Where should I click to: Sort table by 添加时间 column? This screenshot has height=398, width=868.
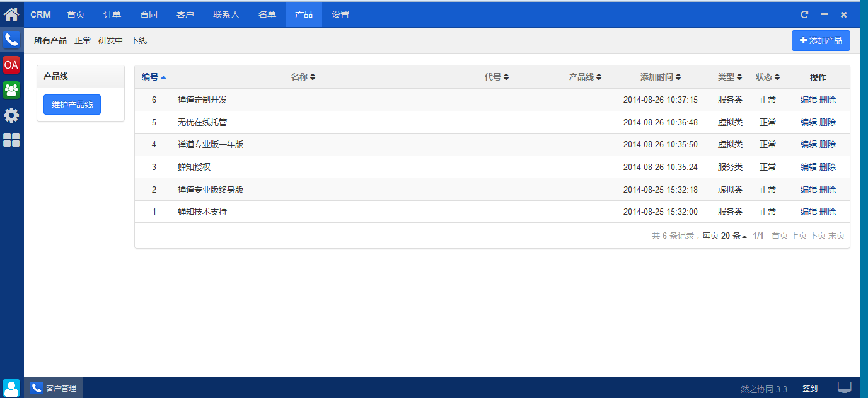tap(661, 77)
